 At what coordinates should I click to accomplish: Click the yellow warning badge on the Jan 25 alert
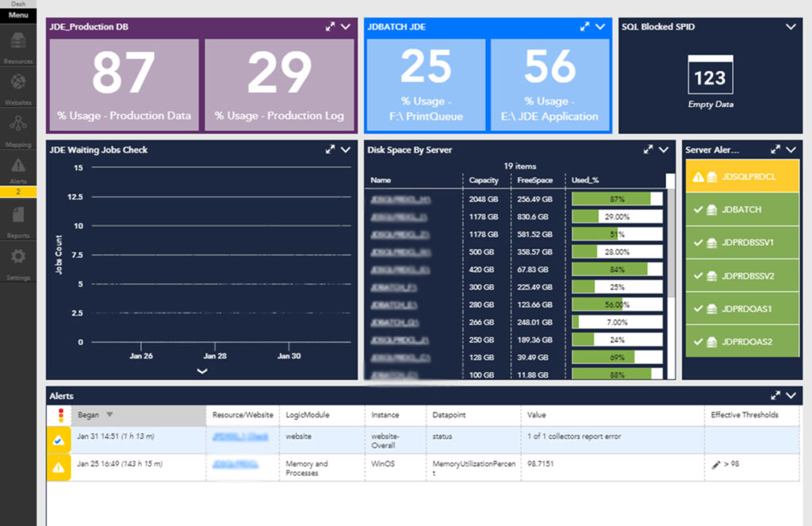coord(58,467)
